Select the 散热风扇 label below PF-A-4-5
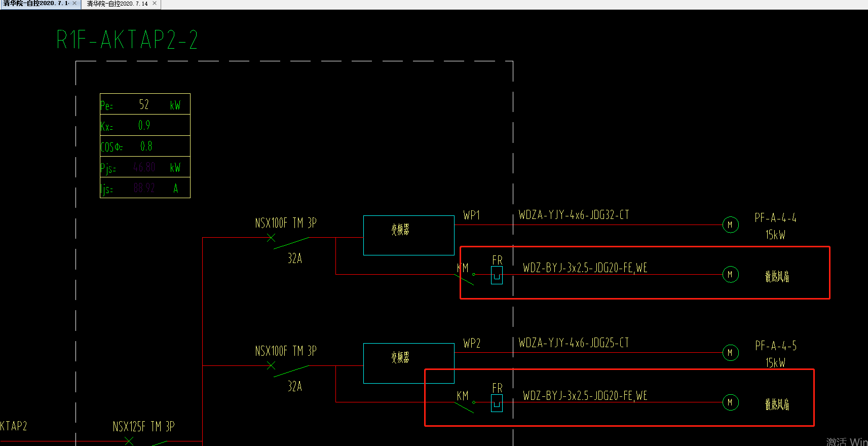Viewport: 868px width, 446px height. tap(777, 404)
